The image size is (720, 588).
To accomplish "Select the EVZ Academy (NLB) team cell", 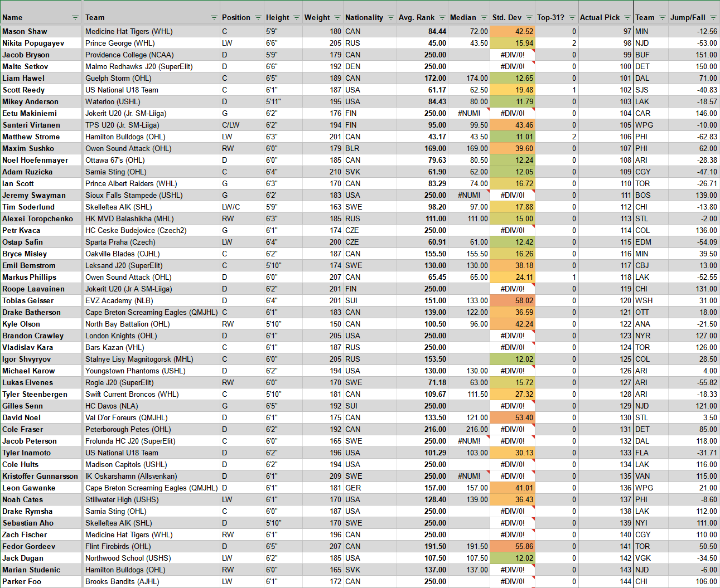I will pyautogui.click(x=151, y=300).
